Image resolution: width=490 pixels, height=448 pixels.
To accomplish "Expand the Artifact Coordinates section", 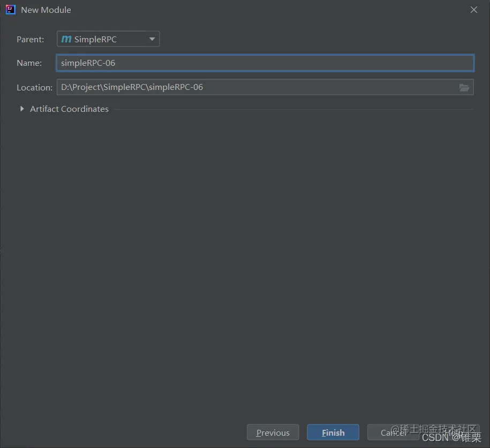I will pyautogui.click(x=22, y=109).
